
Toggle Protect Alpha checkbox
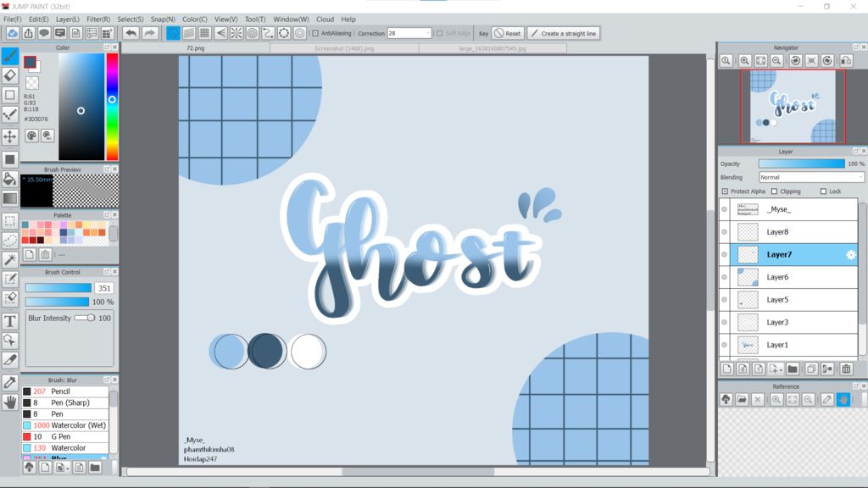point(726,191)
